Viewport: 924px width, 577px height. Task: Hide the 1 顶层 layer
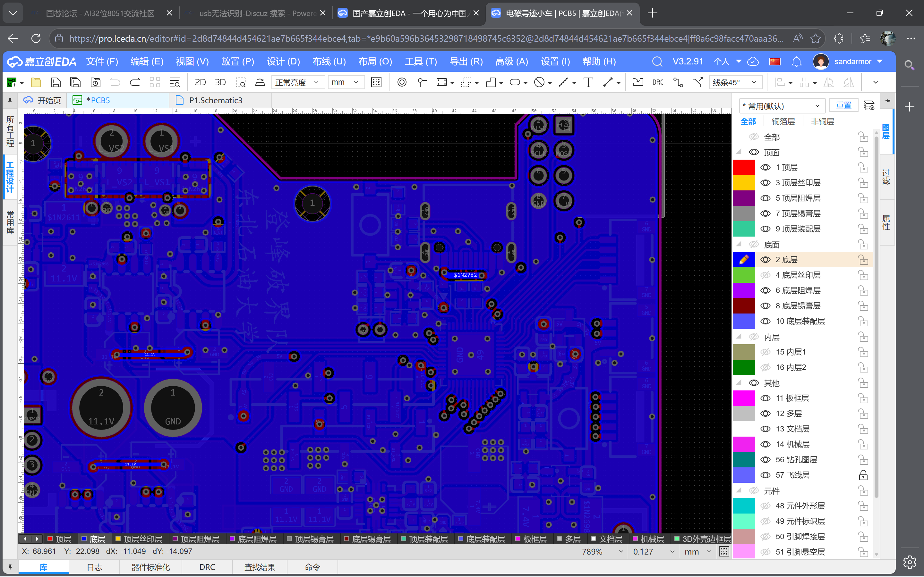tap(766, 167)
